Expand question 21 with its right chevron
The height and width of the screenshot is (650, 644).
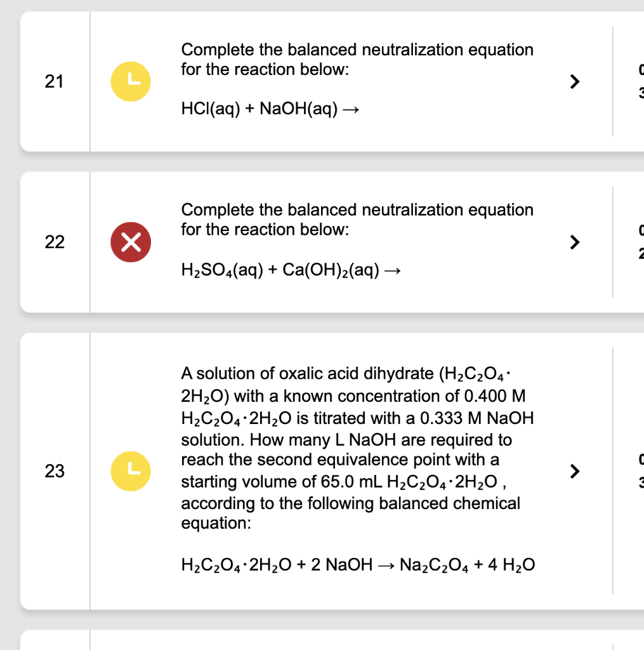coord(574,81)
